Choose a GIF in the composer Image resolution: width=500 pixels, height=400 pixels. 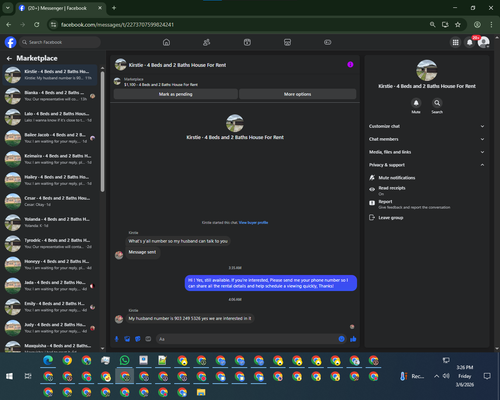click(148, 339)
